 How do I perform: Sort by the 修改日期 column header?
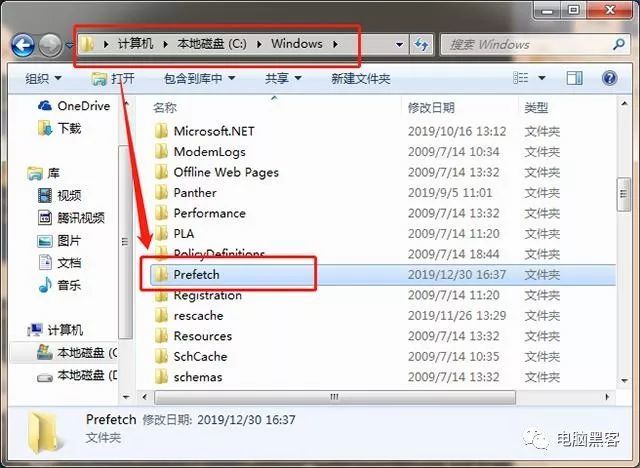pyautogui.click(x=431, y=108)
